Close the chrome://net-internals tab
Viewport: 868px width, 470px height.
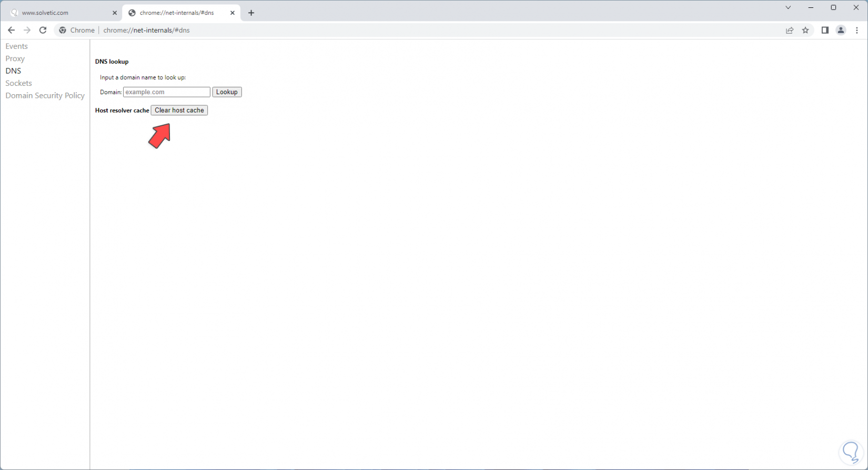(x=233, y=13)
